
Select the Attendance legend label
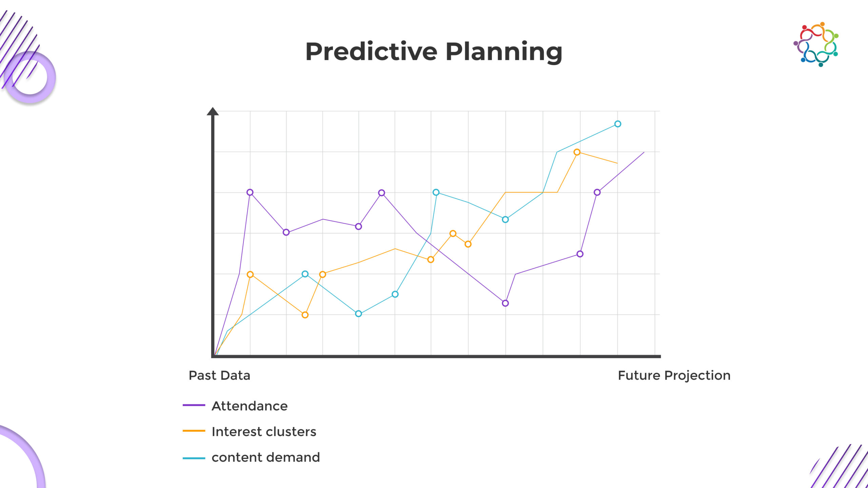click(x=250, y=406)
